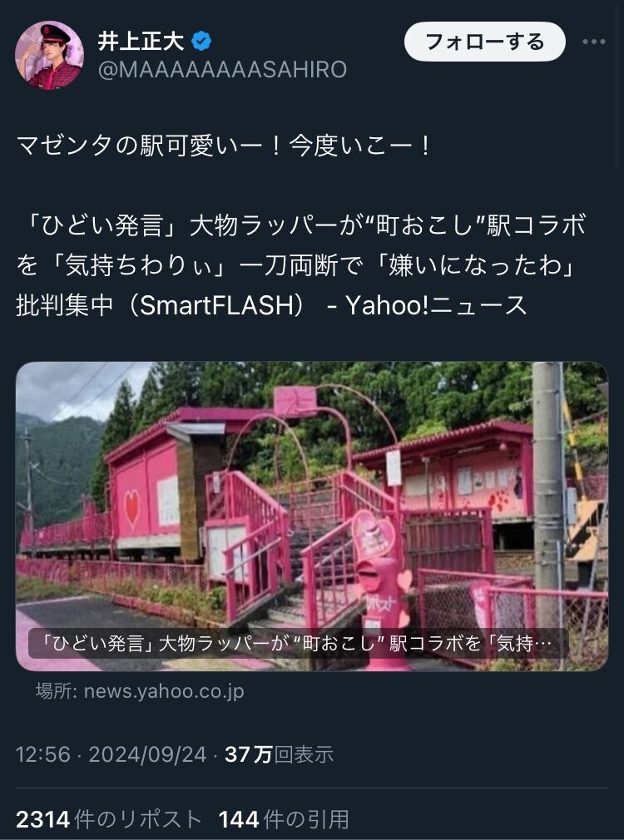
Task: Open the 井上正大 profile avatar
Action: tap(49, 55)
